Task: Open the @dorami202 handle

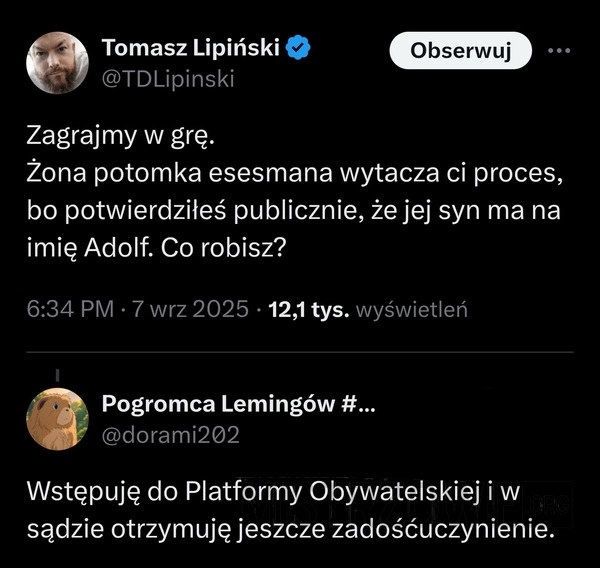Action: tap(170, 434)
